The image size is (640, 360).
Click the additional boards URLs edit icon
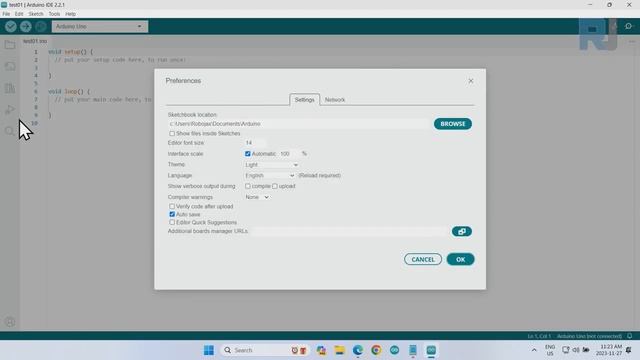click(462, 231)
